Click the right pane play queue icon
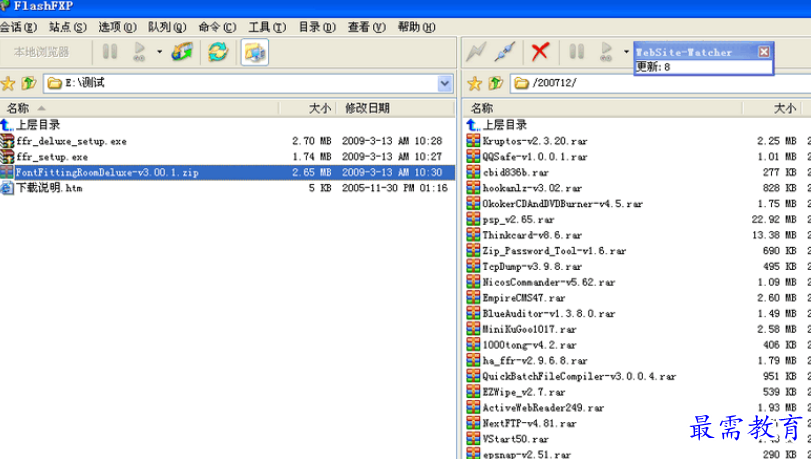Screen dimensions: 811x459 point(606,52)
